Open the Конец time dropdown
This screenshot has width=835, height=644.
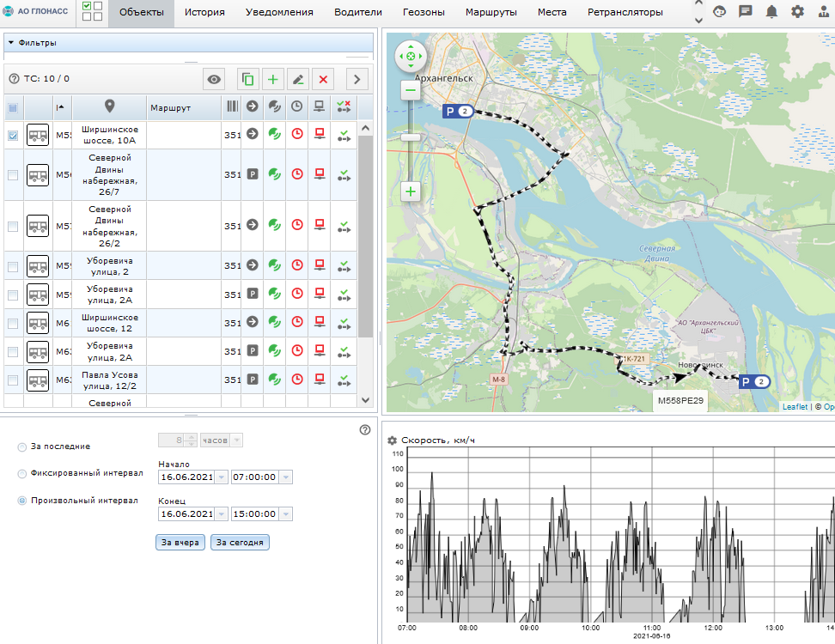click(285, 514)
